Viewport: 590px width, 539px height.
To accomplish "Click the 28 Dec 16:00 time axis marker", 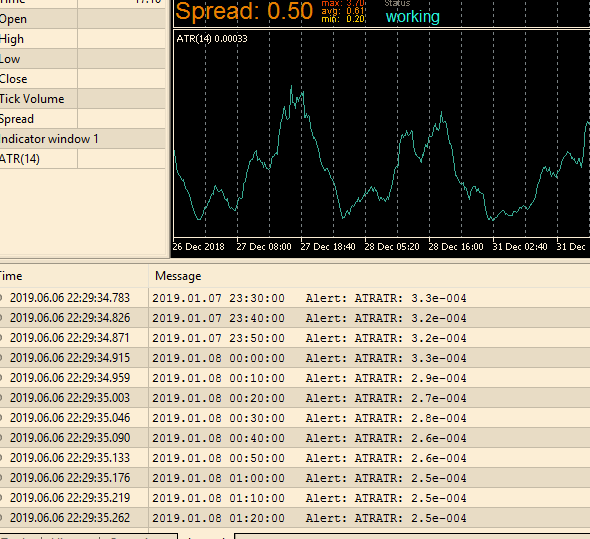I will (456, 247).
